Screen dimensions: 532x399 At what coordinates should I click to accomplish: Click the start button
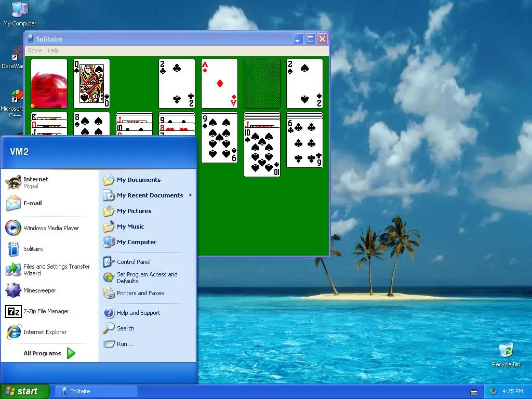pyautogui.click(x=24, y=391)
